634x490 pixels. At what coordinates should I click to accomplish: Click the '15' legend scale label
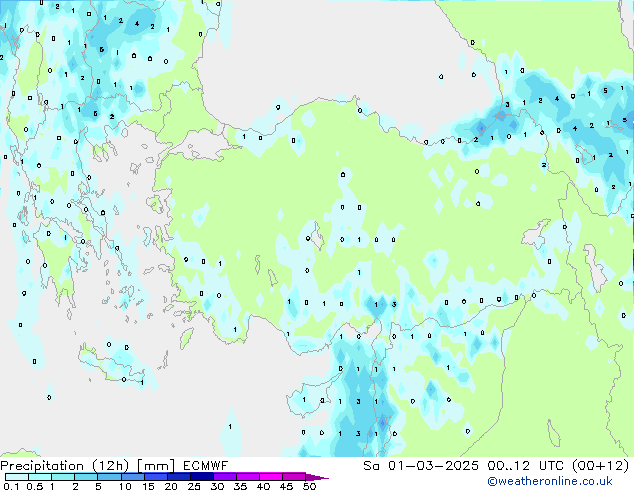148,486
